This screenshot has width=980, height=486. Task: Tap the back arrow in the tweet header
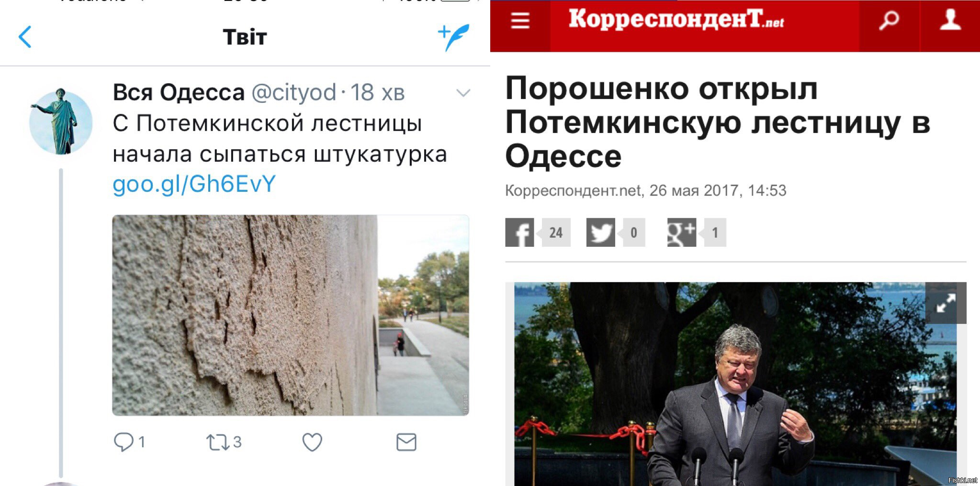click(x=25, y=37)
